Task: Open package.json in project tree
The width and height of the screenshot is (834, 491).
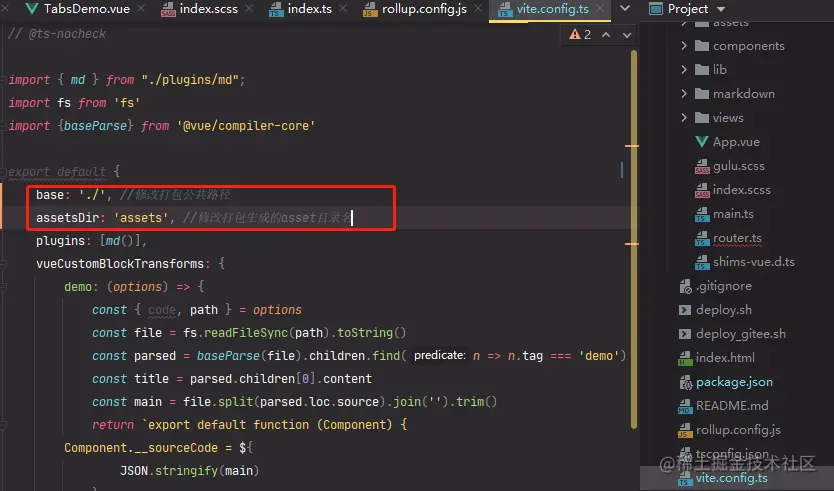Action: pyautogui.click(x=735, y=382)
